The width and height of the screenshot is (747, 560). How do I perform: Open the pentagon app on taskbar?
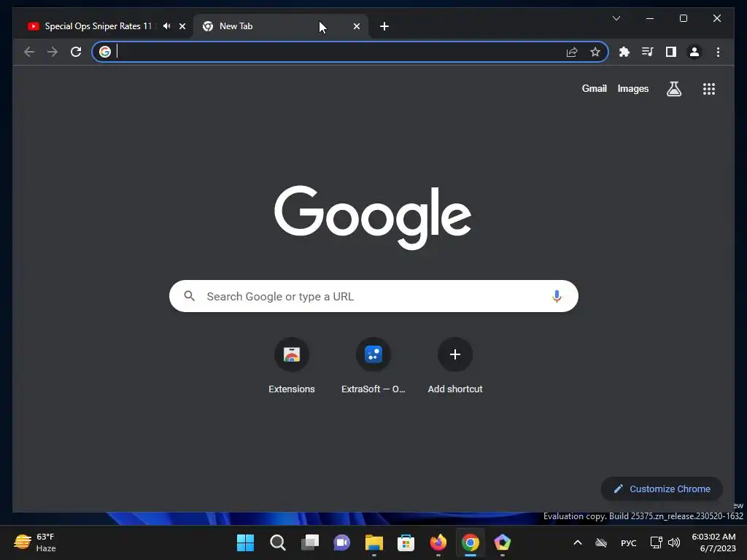502,542
